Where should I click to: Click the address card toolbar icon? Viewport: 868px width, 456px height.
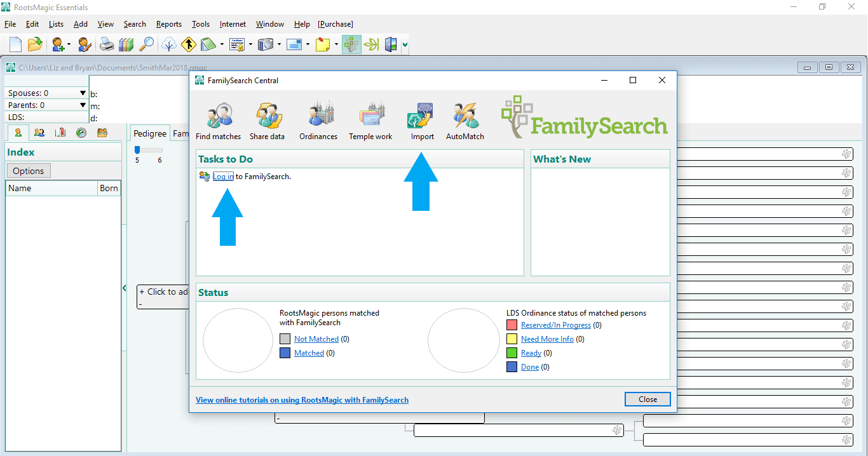[x=294, y=44]
